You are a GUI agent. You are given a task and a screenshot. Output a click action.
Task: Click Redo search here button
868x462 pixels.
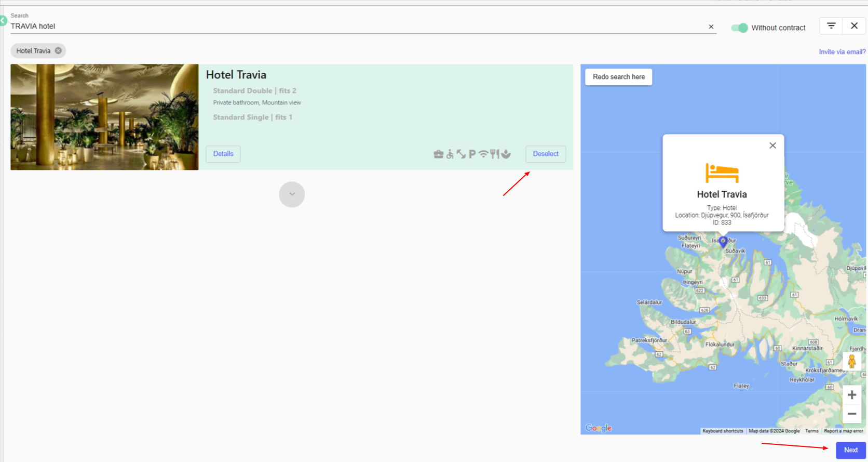(619, 77)
